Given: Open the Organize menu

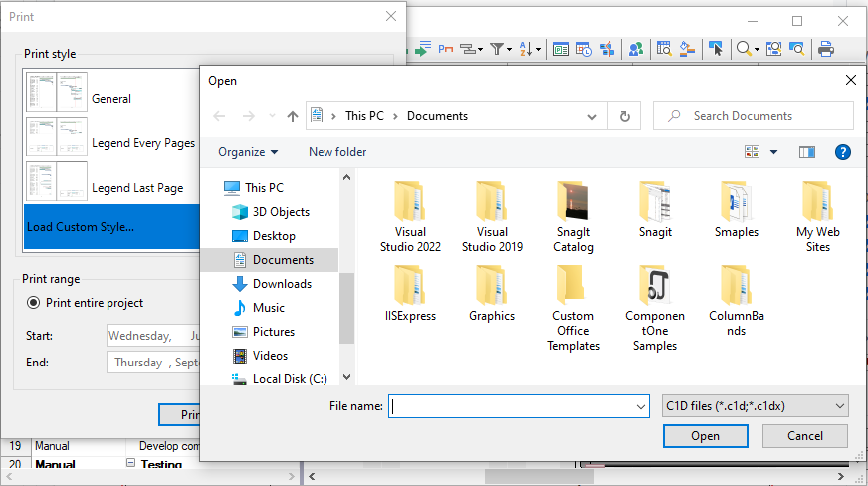Looking at the screenshot, I should pos(248,152).
